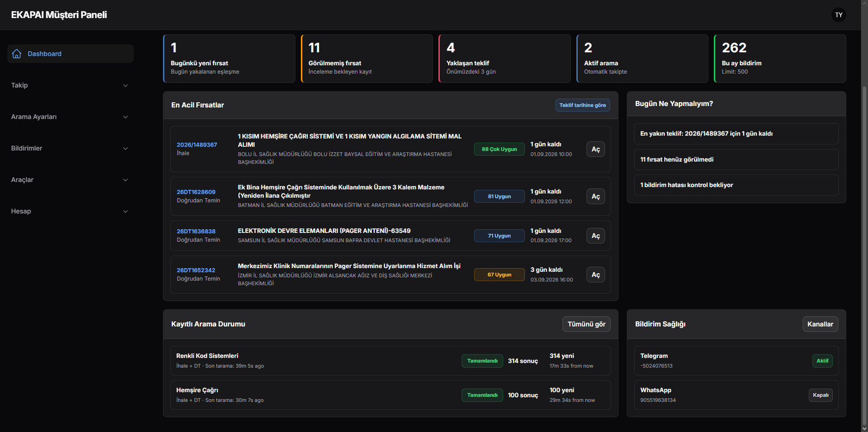Open the TY user avatar menu
This screenshot has width=868, height=432.
838,15
